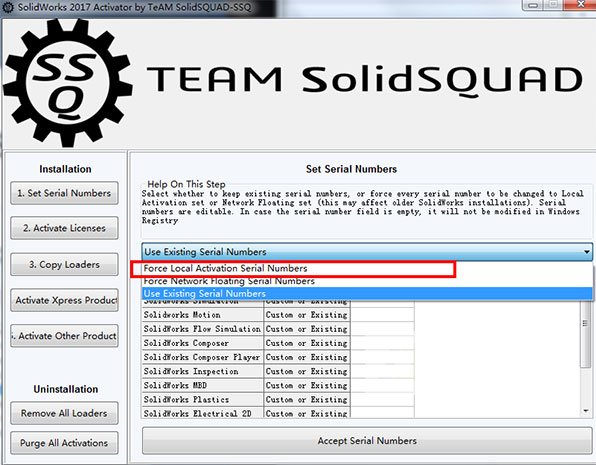Image resolution: width=596 pixels, height=465 pixels.
Task: Select the 'SolidWorks Plastics' row name
Action: click(203, 399)
